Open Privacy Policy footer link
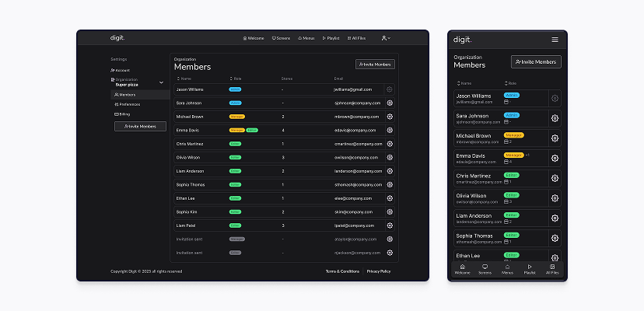The image size is (644, 311). click(379, 271)
